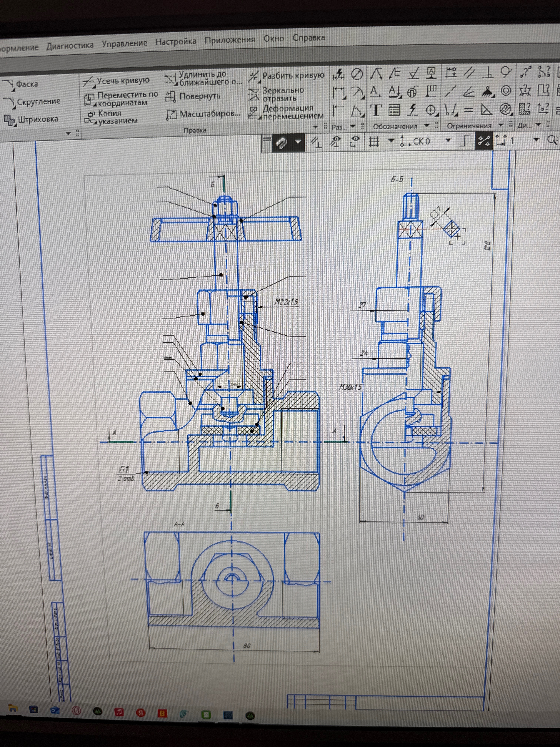The width and height of the screenshot is (560, 747).
Task: Open the Справка menu
Action: (x=309, y=38)
